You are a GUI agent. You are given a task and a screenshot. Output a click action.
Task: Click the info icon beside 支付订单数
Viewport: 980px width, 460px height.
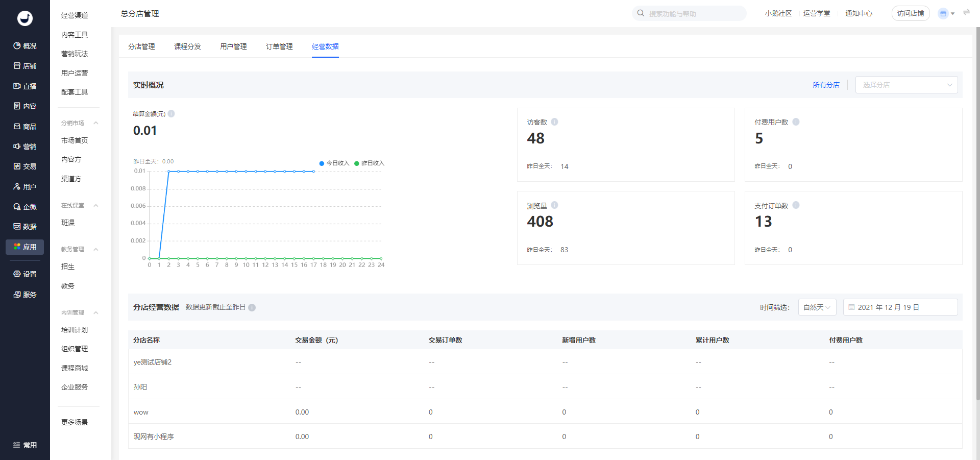(796, 205)
